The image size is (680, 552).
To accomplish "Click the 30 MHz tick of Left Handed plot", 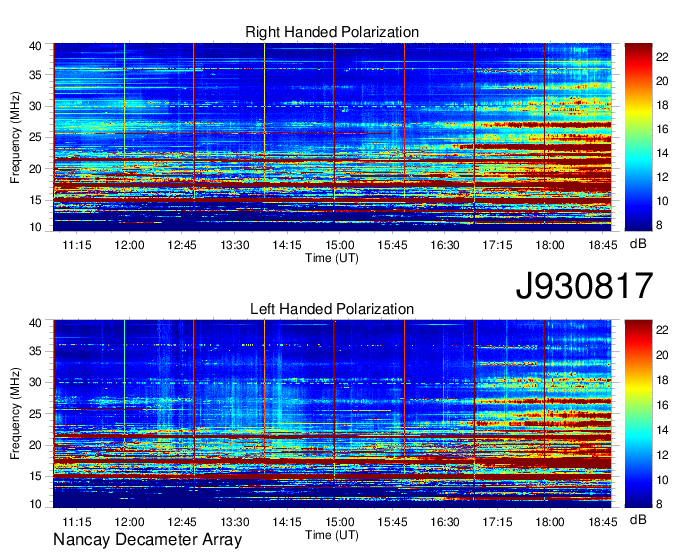I will [35, 382].
